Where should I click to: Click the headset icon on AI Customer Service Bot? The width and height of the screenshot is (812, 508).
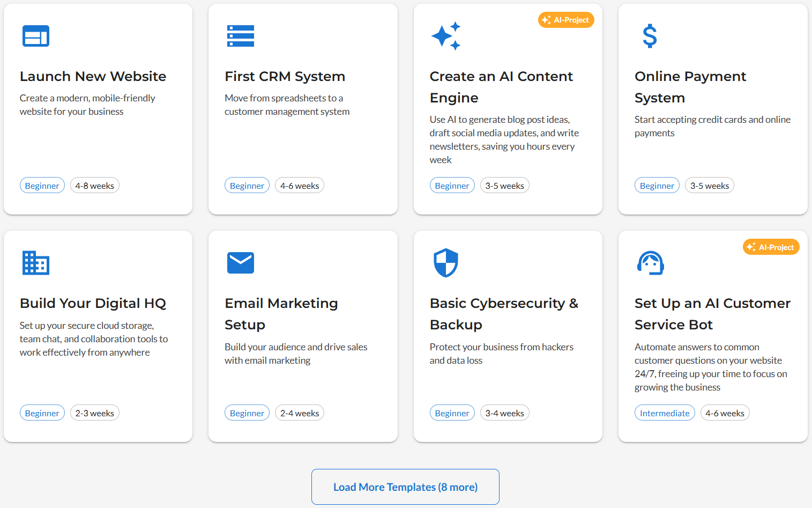650,263
